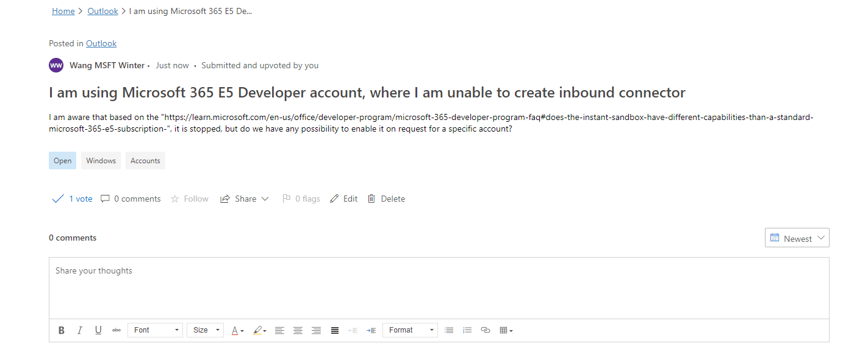Click the 0 comments section heading
This screenshot has width=868, height=360.
pyautogui.click(x=73, y=238)
